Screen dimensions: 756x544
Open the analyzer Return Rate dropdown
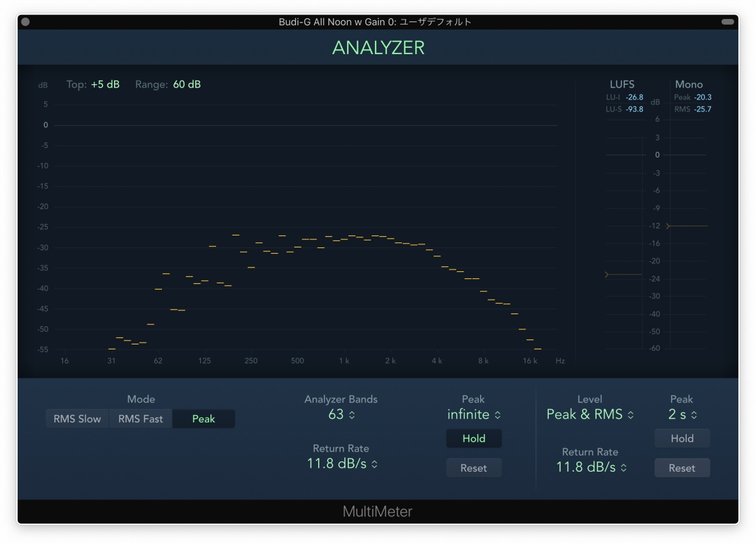coord(342,464)
